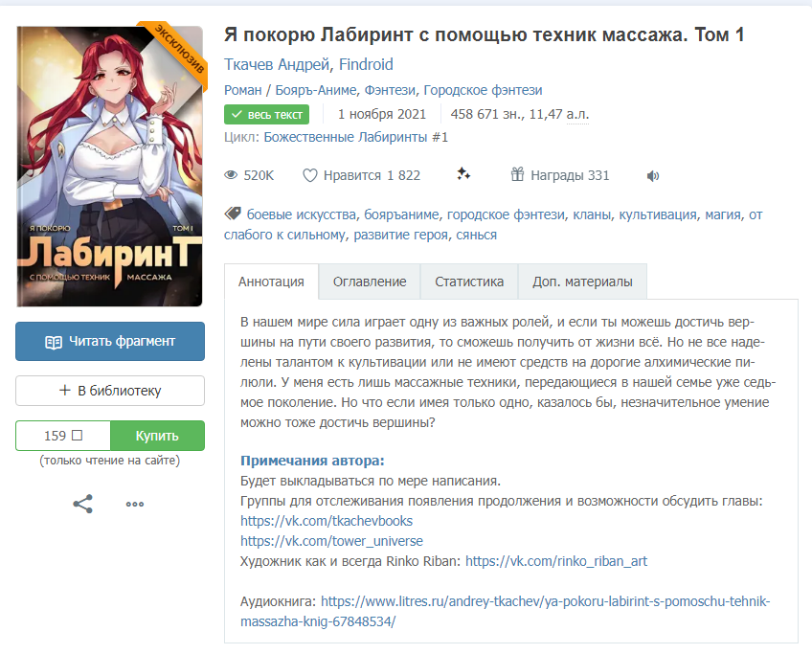The height and width of the screenshot is (654, 812).
Task: Click the eye views icon
Action: click(231, 175)
